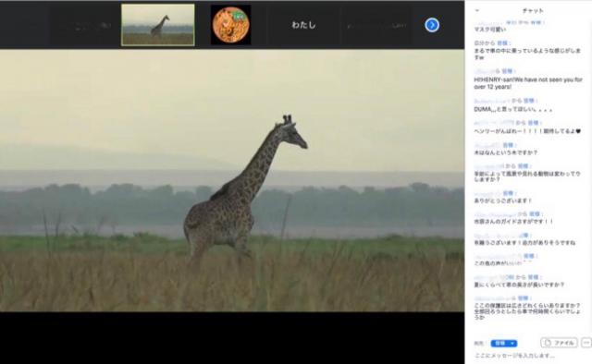Click the message ヘンリーがんばれー
The height and width of the screenshot is (364, 592).
tap(527, 131)
